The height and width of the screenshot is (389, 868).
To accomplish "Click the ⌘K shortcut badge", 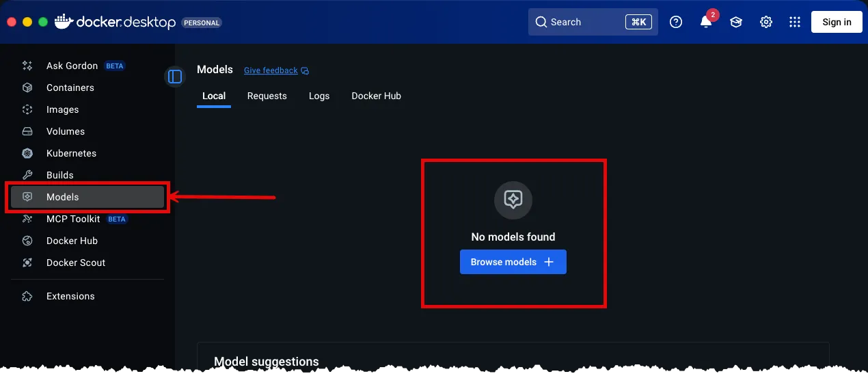I will tap(638, 22).
